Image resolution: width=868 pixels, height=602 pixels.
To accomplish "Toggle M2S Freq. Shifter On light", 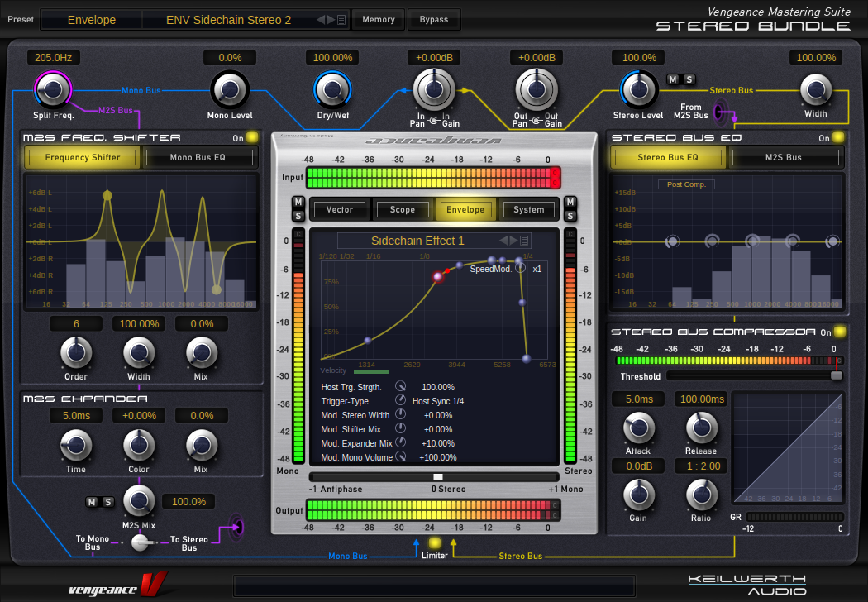I will [x=252, y=137].
